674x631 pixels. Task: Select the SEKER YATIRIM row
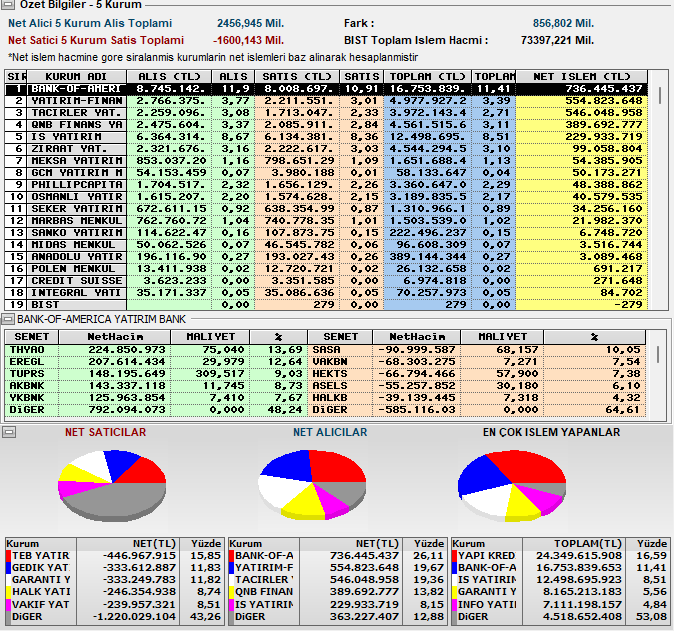pos(326,209)
